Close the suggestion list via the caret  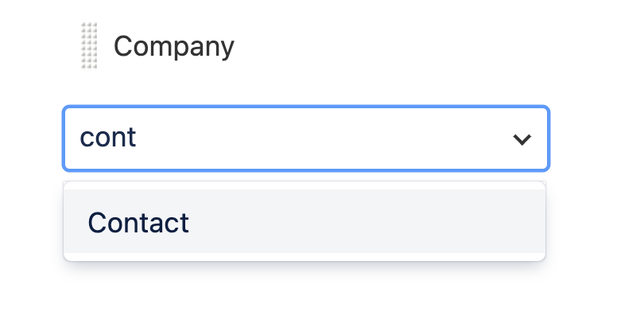point(522,139)
